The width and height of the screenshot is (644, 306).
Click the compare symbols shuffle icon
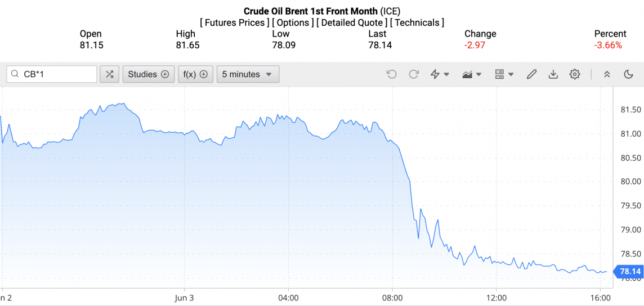click(x=109, y=74)
